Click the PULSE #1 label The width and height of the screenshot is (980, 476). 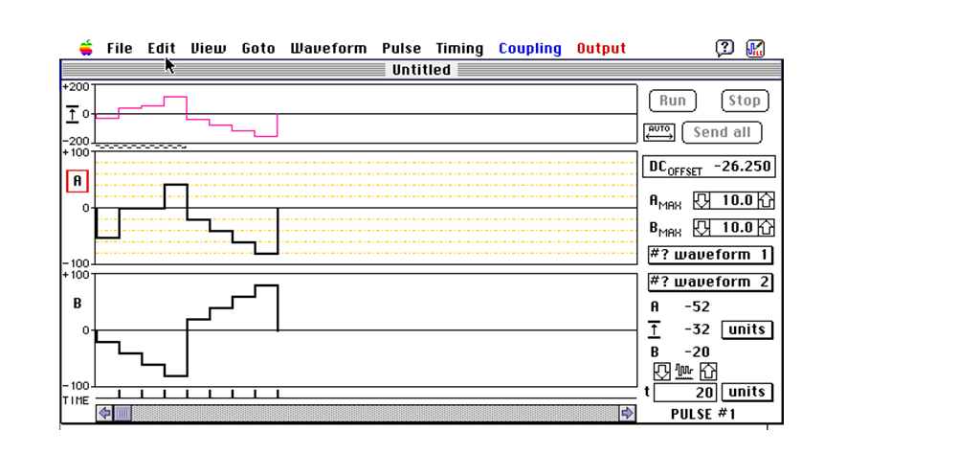tap(703, 414)
